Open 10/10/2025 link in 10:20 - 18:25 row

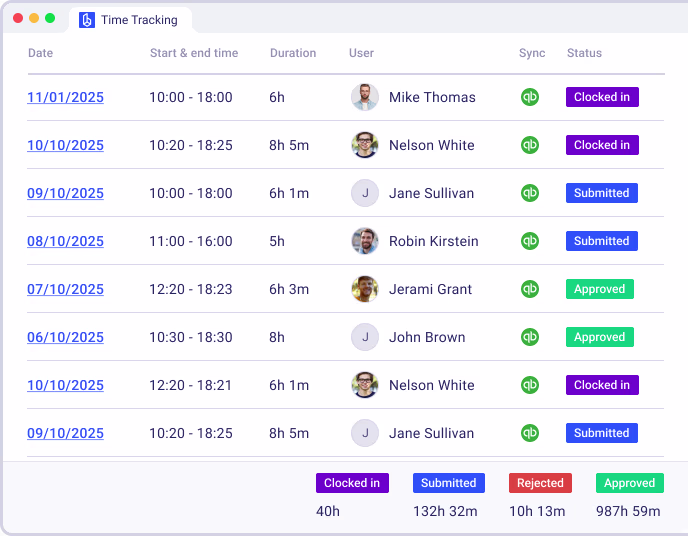[65, 145]
